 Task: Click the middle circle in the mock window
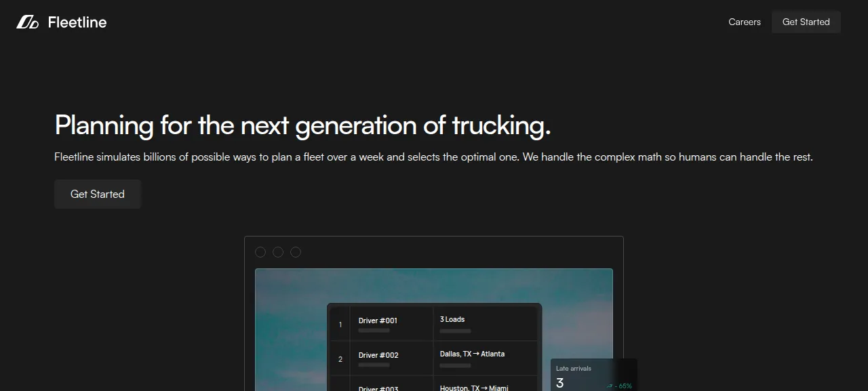(278, 252)
